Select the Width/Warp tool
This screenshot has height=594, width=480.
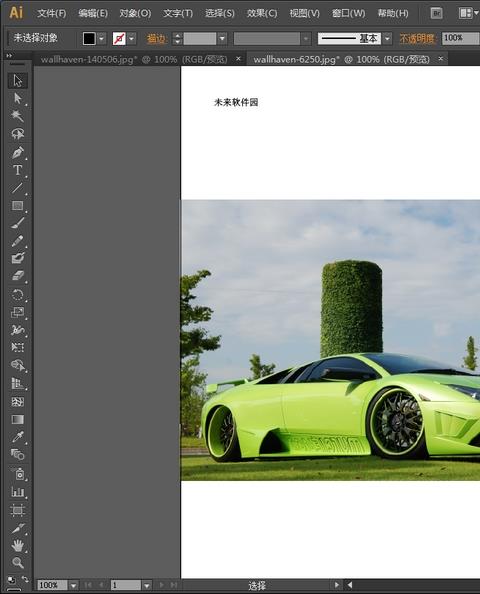(17, 330)
